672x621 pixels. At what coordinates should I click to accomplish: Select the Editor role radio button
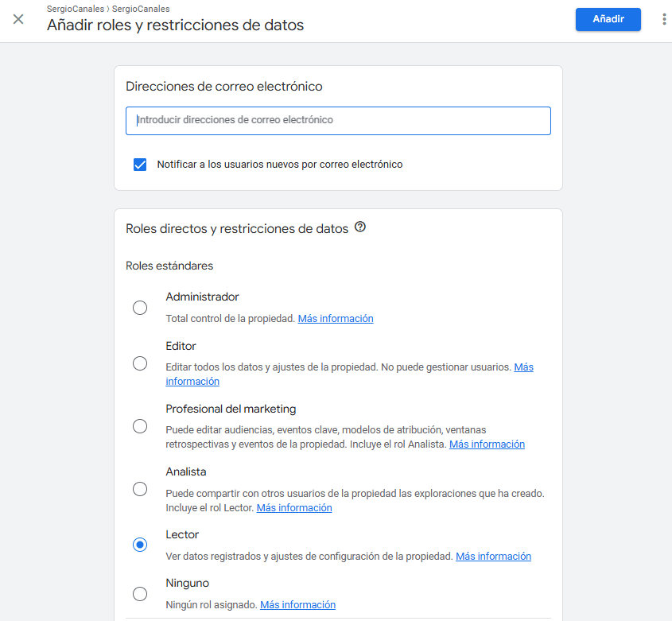pos(140,363)
